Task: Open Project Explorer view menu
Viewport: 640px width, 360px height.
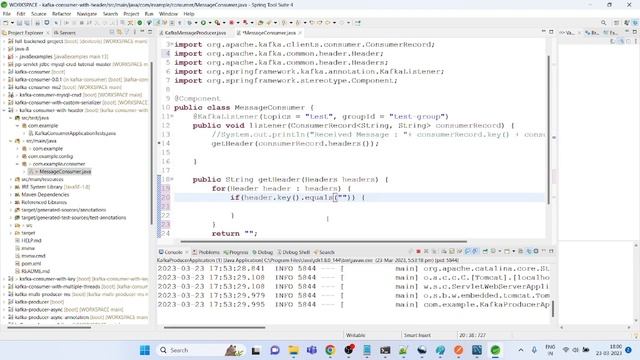Action: pos(135,32)
